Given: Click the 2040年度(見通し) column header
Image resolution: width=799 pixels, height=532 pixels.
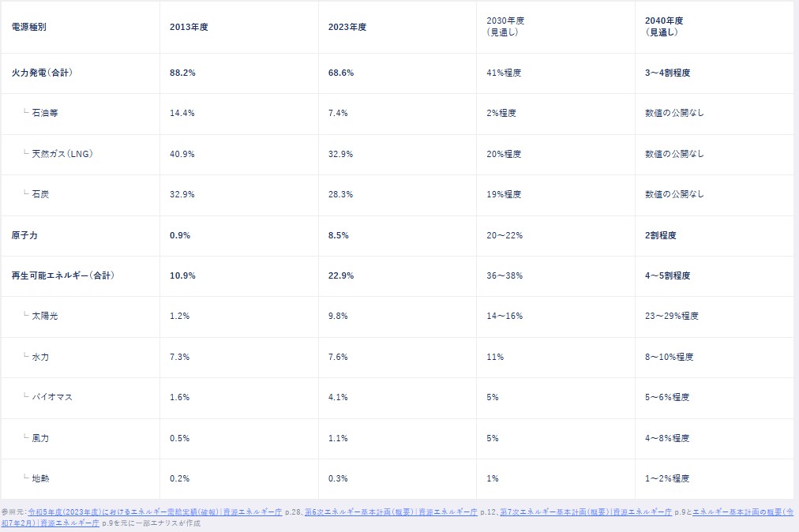Looking at the screenshot, I should [x=665, y=27].
